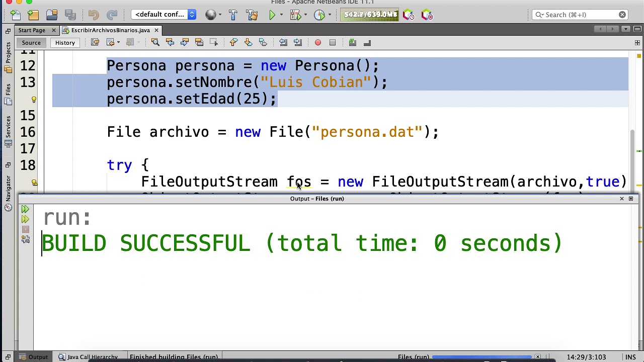
Task: Click Find Previous Occurrence icon
Action: [x=170, y=43]
